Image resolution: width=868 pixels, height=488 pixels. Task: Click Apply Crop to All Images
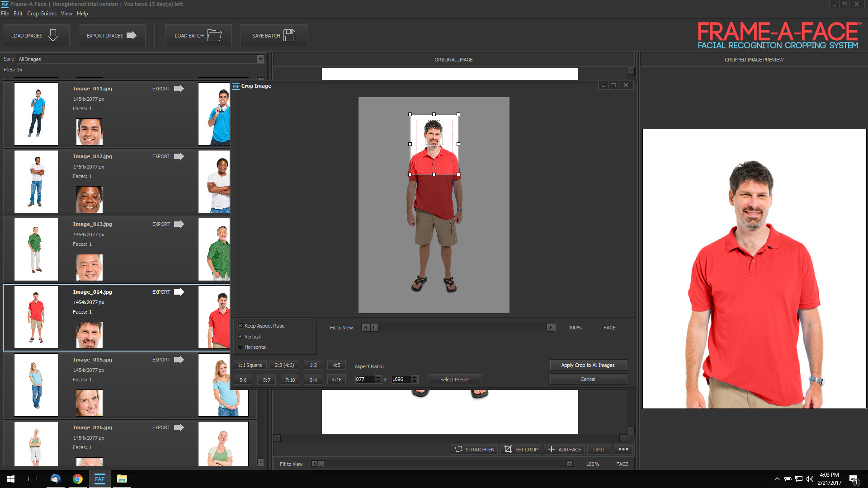point(588,365)
